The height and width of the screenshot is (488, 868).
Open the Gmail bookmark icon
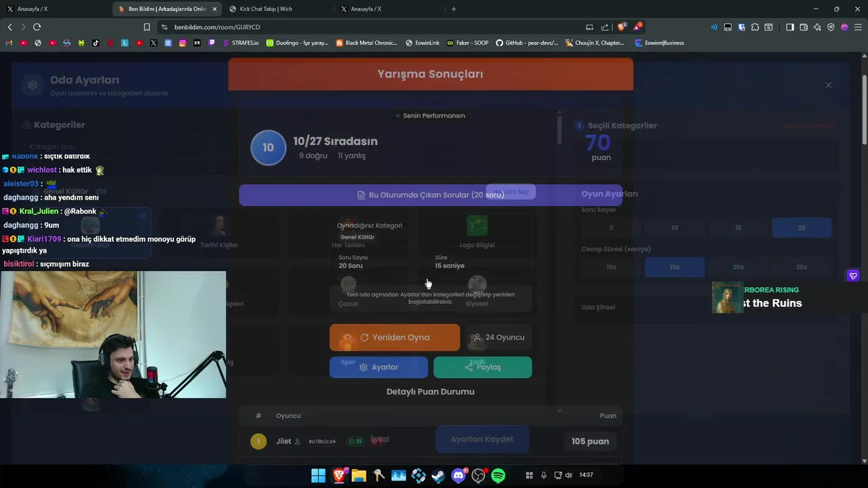9,43
